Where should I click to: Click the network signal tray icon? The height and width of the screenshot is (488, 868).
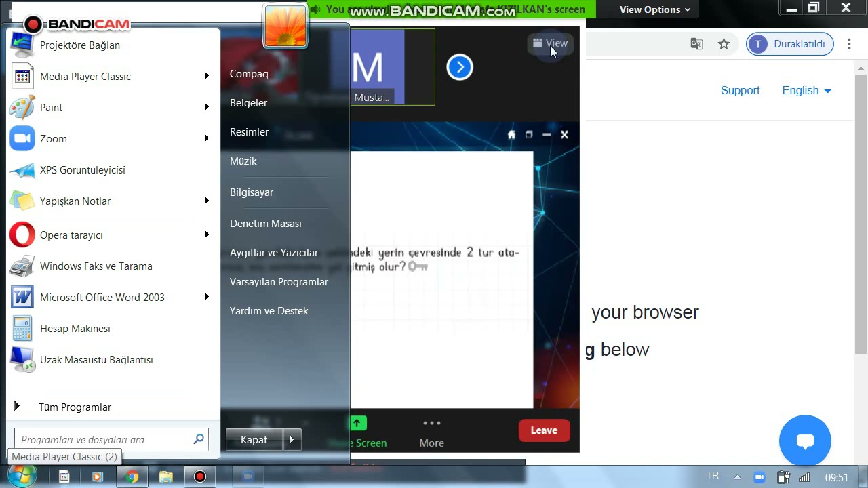point(804,477)
